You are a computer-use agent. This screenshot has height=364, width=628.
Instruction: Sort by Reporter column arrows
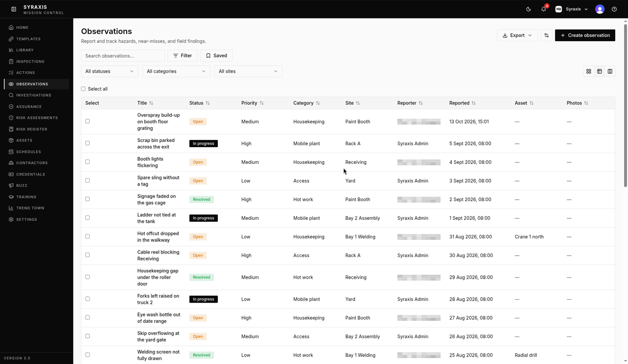[x=420, y=103]
